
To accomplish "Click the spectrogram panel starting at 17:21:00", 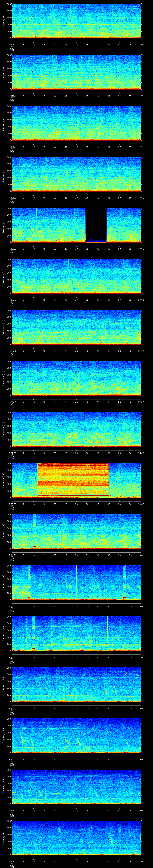I will pyautogui.click(x=77, y=378).
